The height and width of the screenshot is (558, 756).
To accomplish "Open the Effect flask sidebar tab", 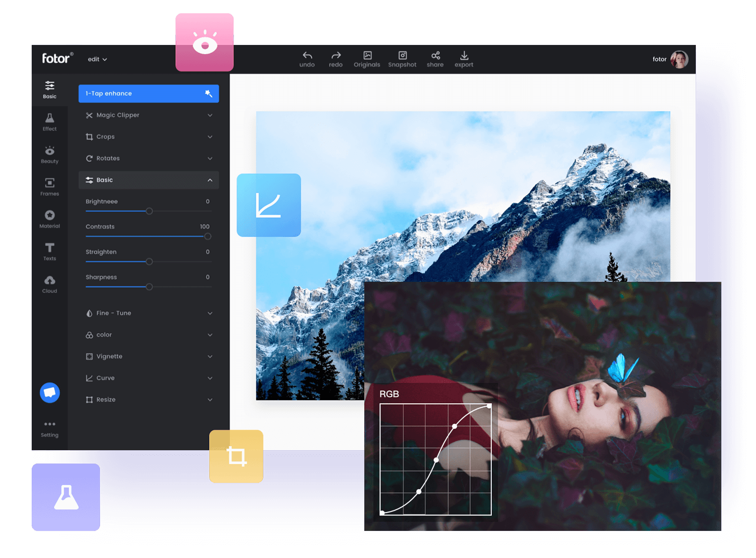I will tap(50, 122).
